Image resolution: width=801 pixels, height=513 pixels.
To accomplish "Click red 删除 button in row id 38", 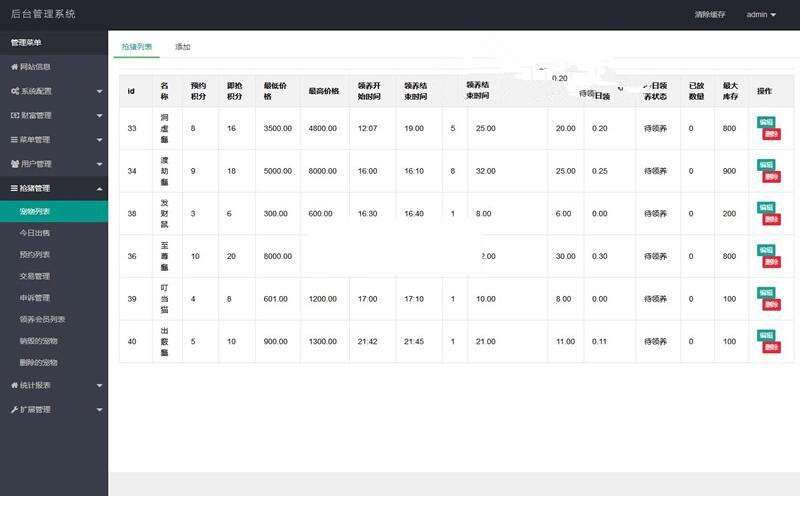I will click(771, 220).
